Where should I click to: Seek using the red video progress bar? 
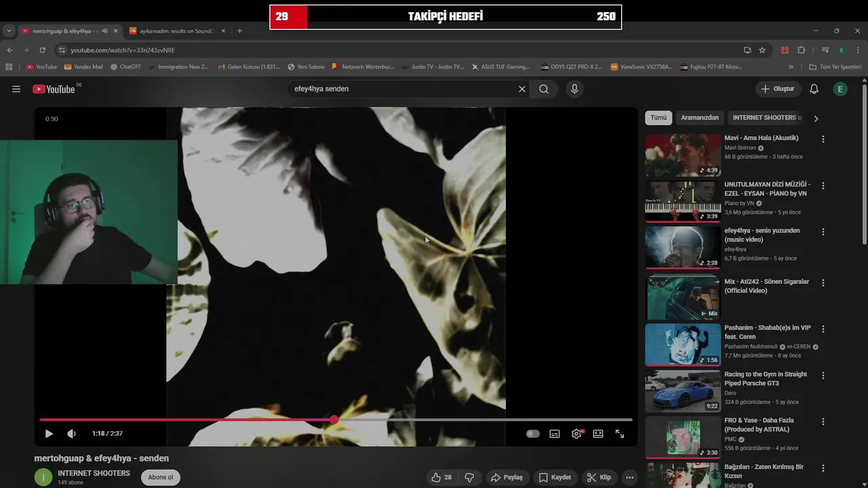tap(336, 420)
